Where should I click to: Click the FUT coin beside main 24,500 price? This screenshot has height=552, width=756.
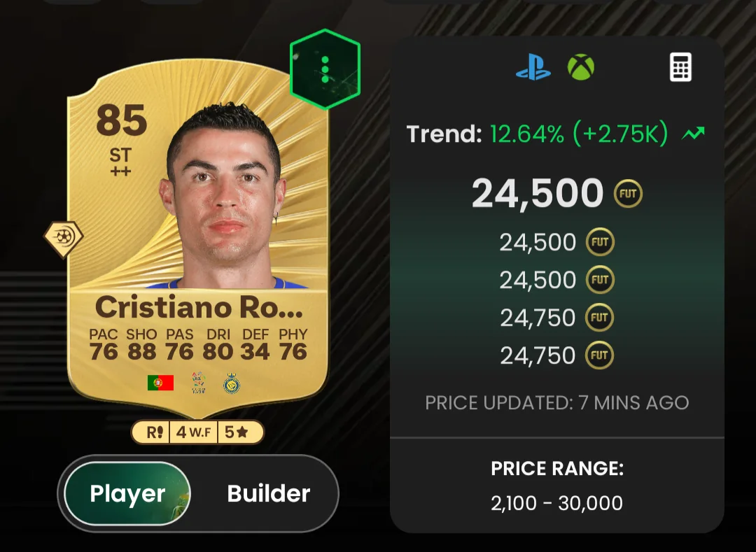tap(628, 194)
